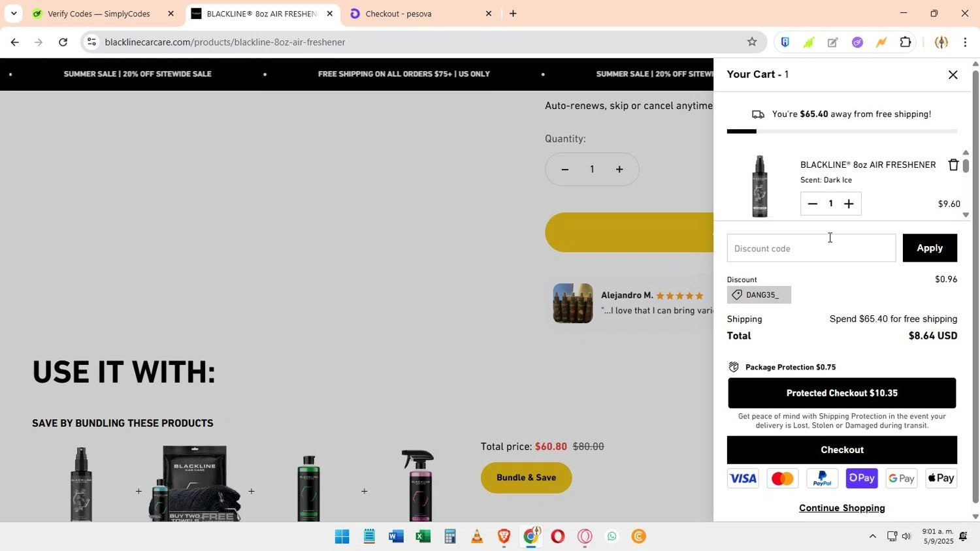Decrease product page quantity with minus
This screenshot has width=980, height=551.
[x=564, y=170]
